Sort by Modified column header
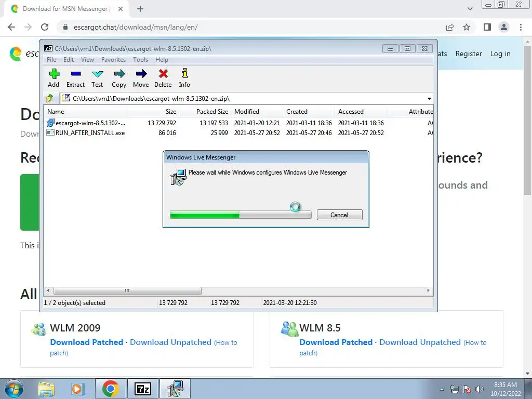Screen dimensions: 532x399 click(x=257, y=112)
